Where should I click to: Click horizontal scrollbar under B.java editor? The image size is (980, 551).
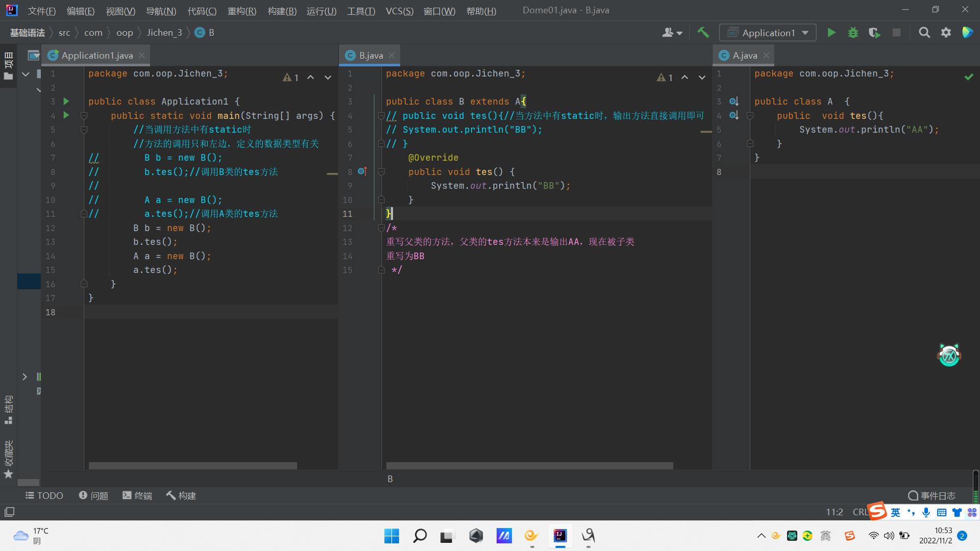point(529,465)
